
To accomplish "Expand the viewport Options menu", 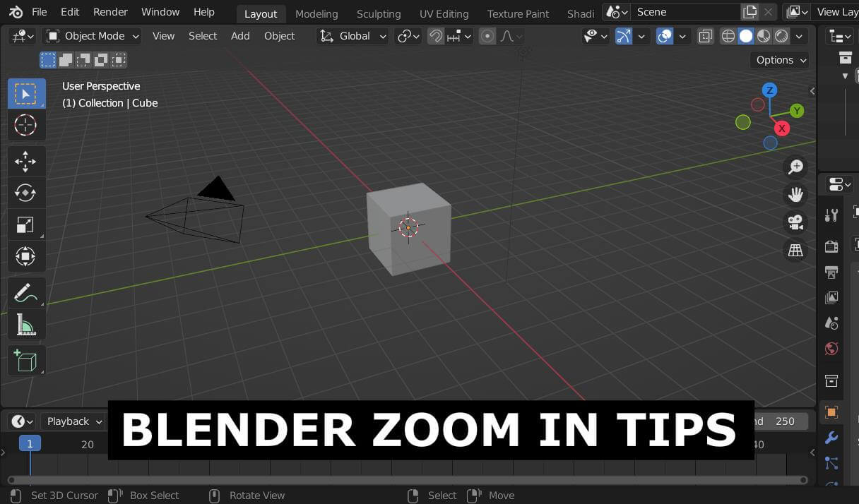I will point(779,60).
